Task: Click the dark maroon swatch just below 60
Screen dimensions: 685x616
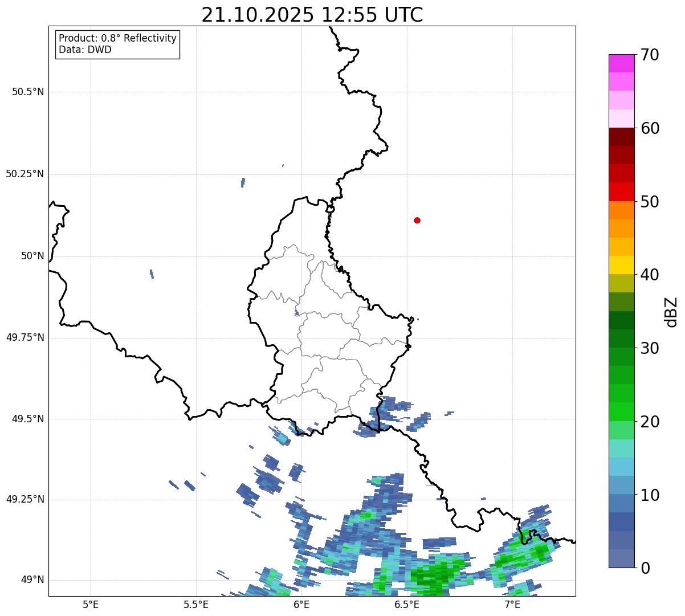Action: click(x=621, y=137)
